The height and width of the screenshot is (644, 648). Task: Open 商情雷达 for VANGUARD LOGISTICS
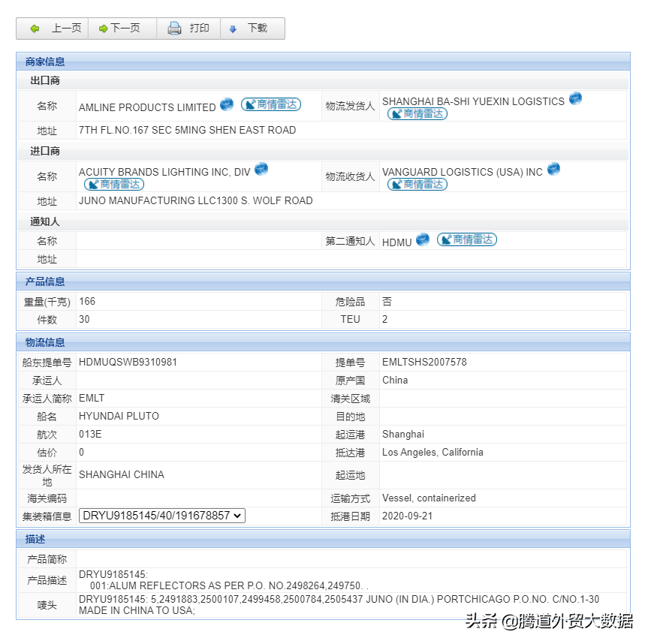(417, 184)
